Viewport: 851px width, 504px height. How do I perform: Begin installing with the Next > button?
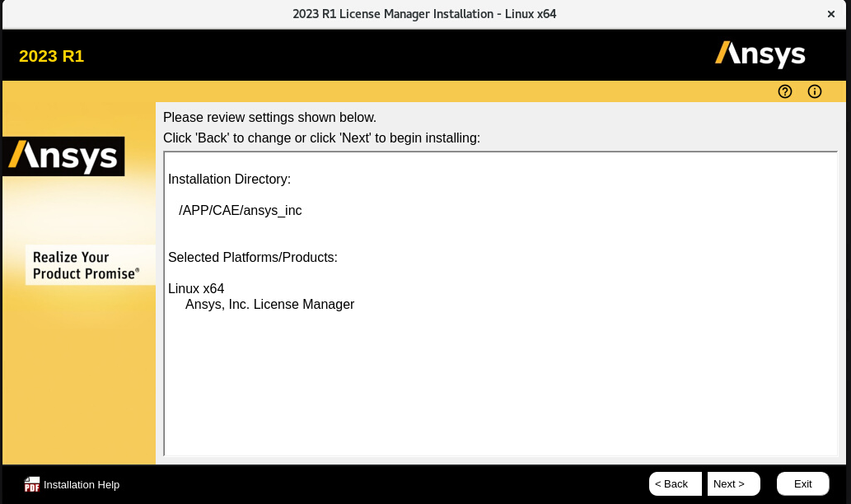point(733,484)
